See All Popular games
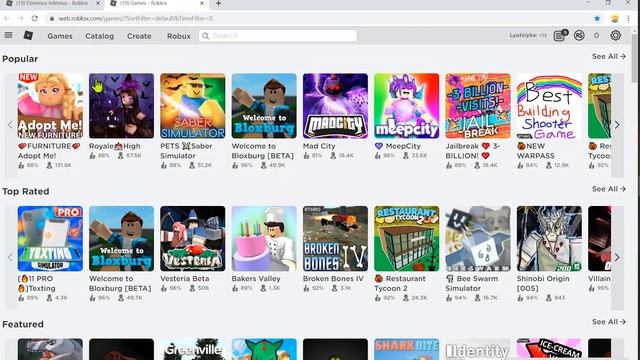The width and height of the screenshot is (640, 360). pyautogui.click(x=609, y=56)
